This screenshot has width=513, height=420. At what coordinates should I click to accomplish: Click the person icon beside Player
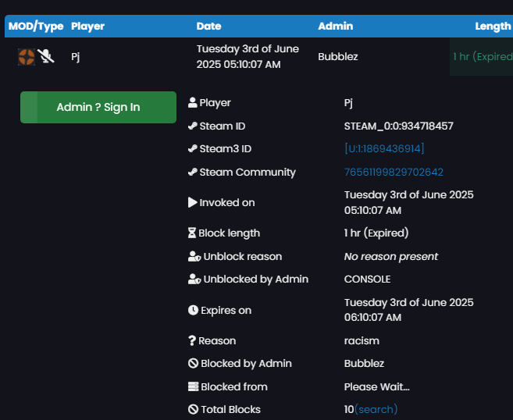(x=192, y=102)
